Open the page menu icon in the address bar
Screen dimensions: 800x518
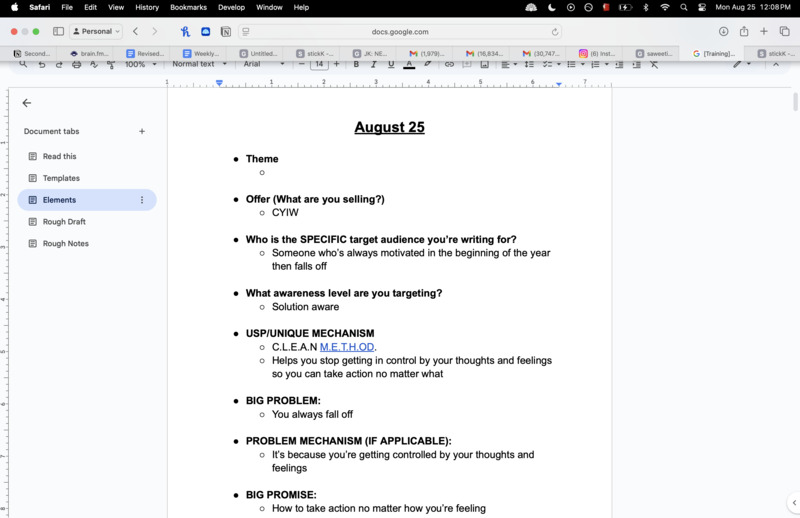pyautogui.click(x=246, y=32)
